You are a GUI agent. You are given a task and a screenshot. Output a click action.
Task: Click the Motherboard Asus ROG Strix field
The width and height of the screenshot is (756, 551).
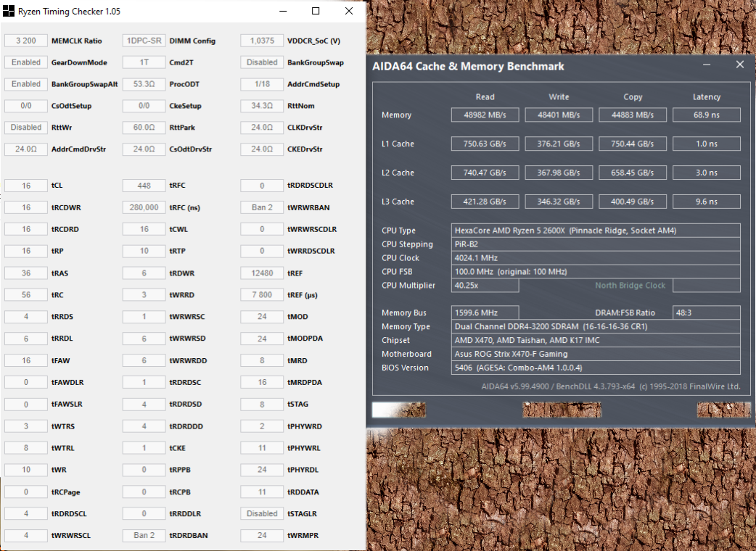coord(596,354)
